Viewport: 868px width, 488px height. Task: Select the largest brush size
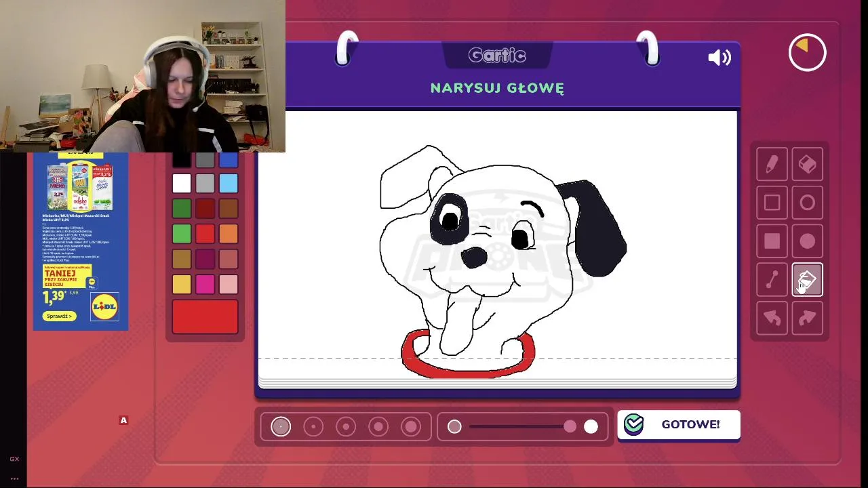coord(411,426)
